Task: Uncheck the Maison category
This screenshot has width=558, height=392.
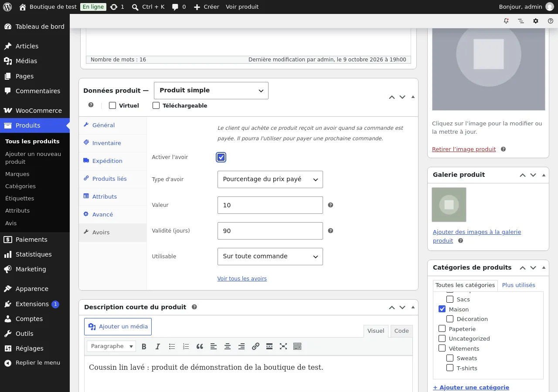Action: (442, 309)
